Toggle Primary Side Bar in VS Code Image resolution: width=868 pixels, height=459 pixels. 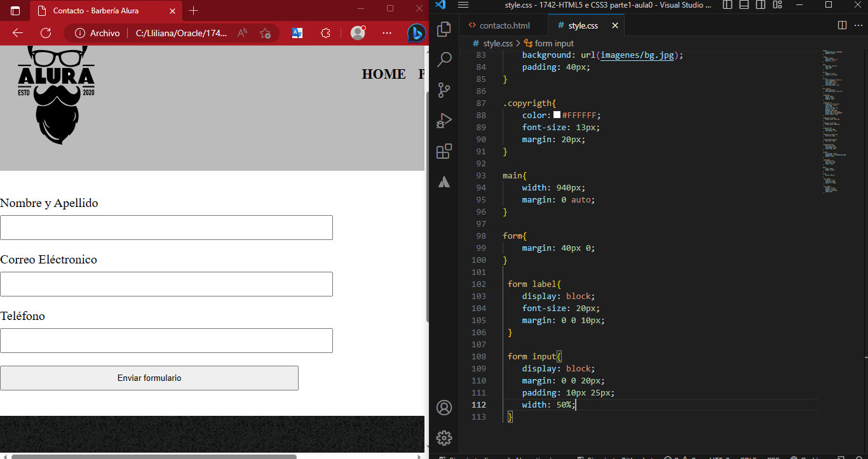pyautogui.click(x=728, y=5)
